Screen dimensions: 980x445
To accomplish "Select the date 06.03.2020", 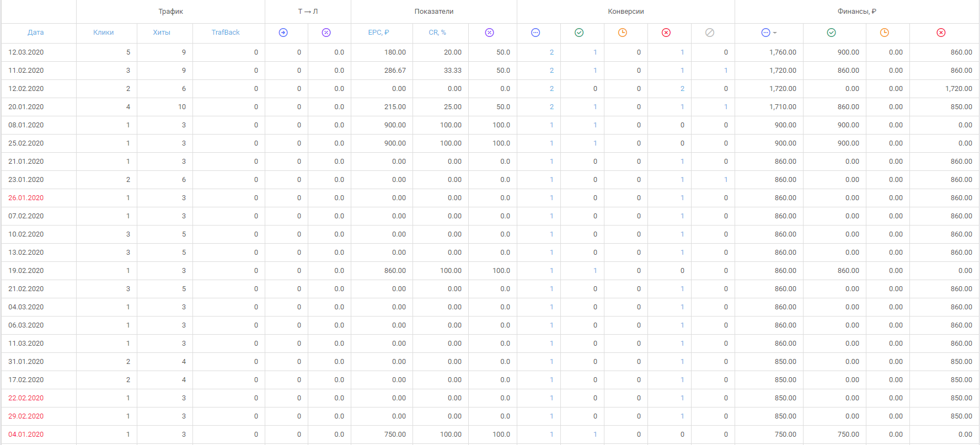I will point(26,325).
